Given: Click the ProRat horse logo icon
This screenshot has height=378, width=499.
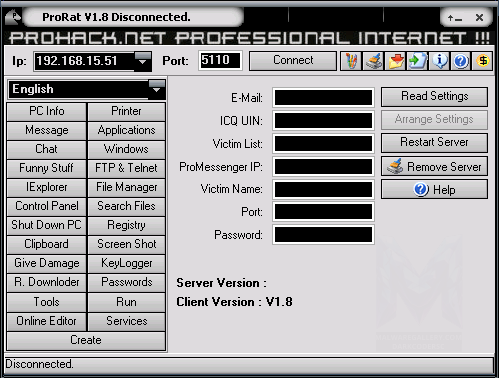Looking at the screenshot, I should (x=13, y=17).
